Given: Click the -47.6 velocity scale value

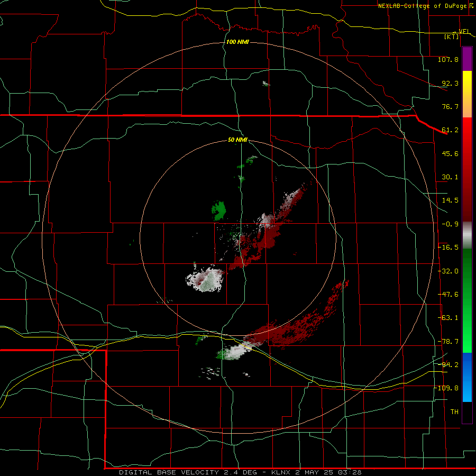Looking at the screenshot, I should (448, 295).
